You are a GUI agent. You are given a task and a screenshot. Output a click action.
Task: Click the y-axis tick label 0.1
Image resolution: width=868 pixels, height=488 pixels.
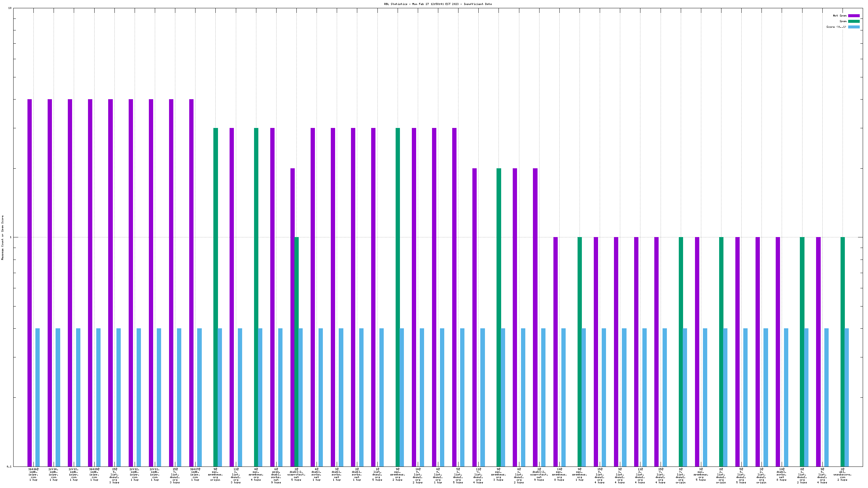[9, 467]
